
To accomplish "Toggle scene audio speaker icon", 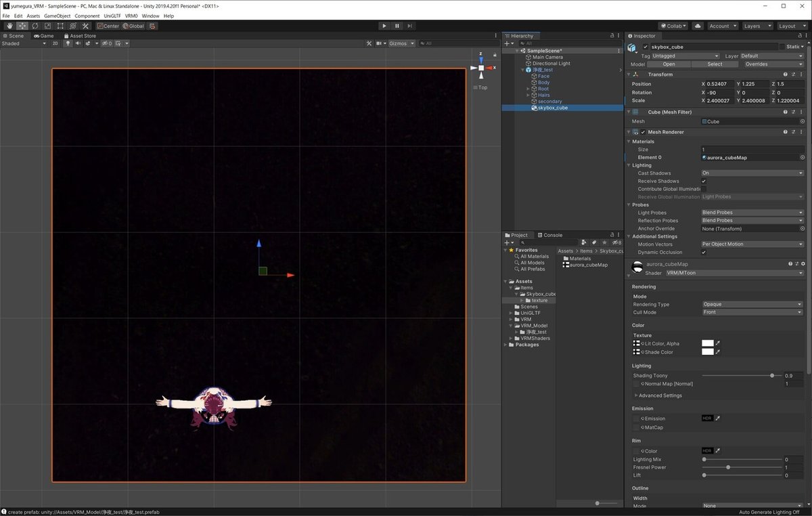I will coord(78,43).
